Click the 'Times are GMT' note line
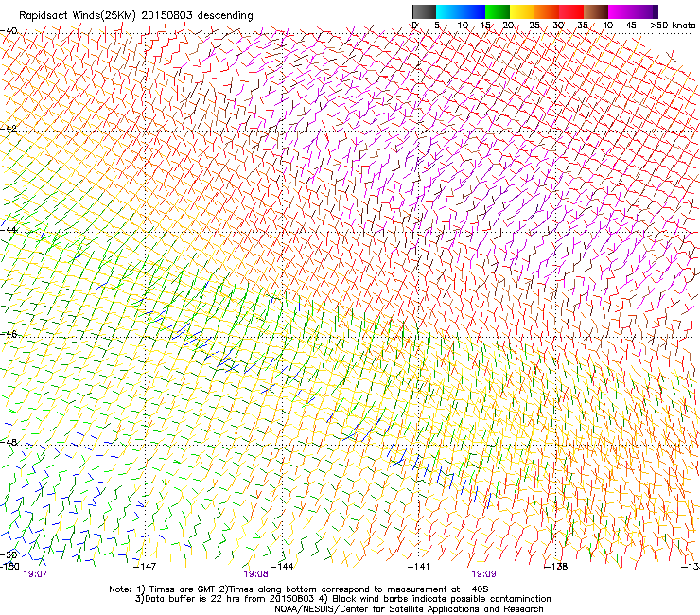This screenshot has height=615, width=700. click(299, 589)
